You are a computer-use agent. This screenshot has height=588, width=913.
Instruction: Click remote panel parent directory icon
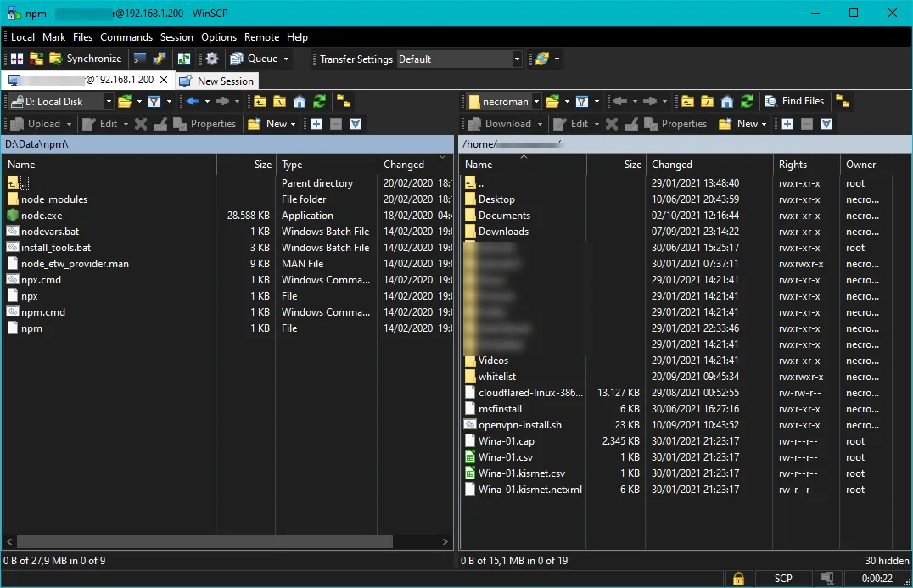(687, 101)
